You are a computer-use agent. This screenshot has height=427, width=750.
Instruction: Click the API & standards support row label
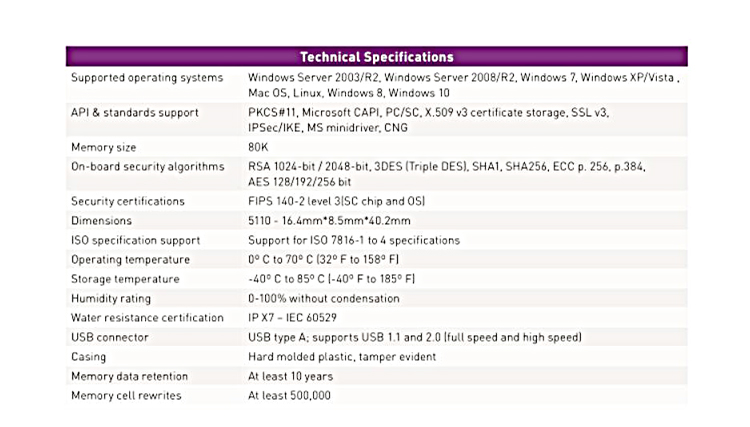(134, 113)
